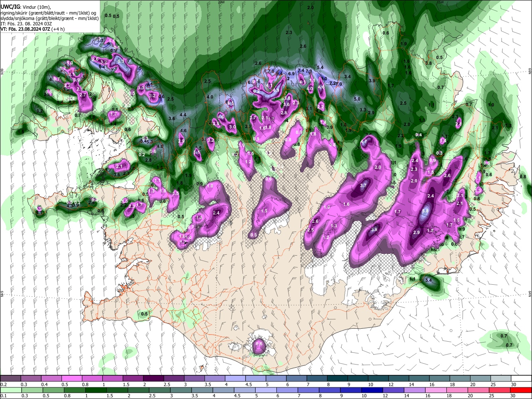This screenshot has width=532, height=399.
Task: Pick navy blue rain swatch between 10 and 12
Action: pyautogui.click(x=372, y=390)
